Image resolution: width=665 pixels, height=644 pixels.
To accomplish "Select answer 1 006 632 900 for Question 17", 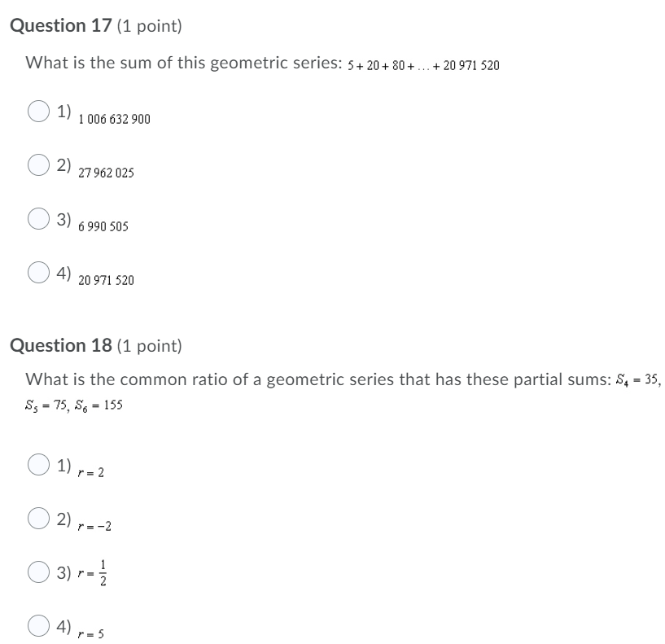I will point(37,112).
